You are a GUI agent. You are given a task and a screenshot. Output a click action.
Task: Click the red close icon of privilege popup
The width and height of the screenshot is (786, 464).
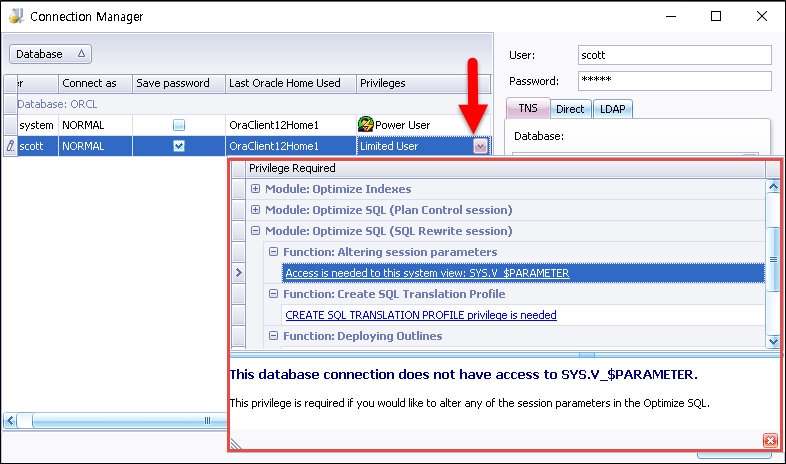770,440
